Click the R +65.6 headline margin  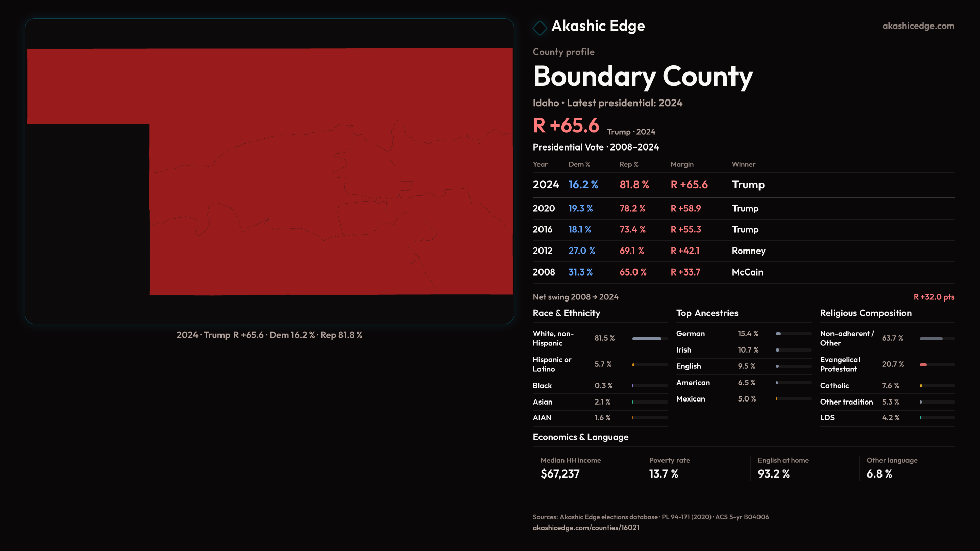(x=566, y=126)
